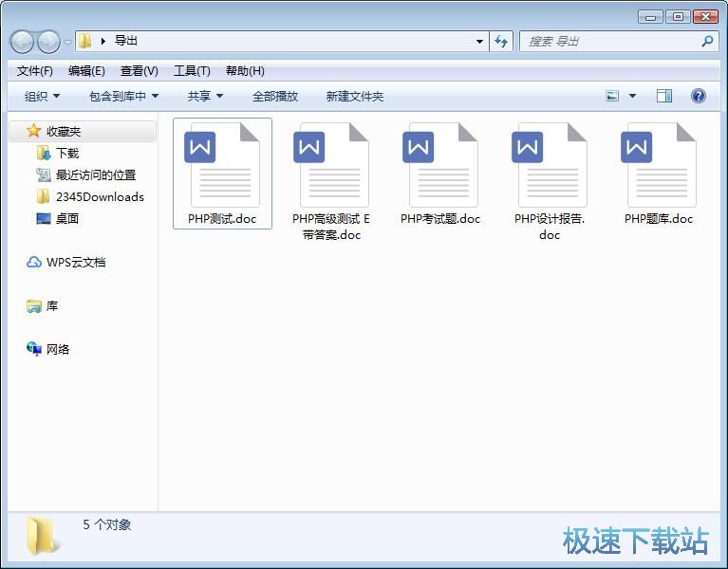The height and width of the screenshot is (569, 728).
Task: Select the PHP高级测试 E 带答案.doc icon
Action: point(331,165)
